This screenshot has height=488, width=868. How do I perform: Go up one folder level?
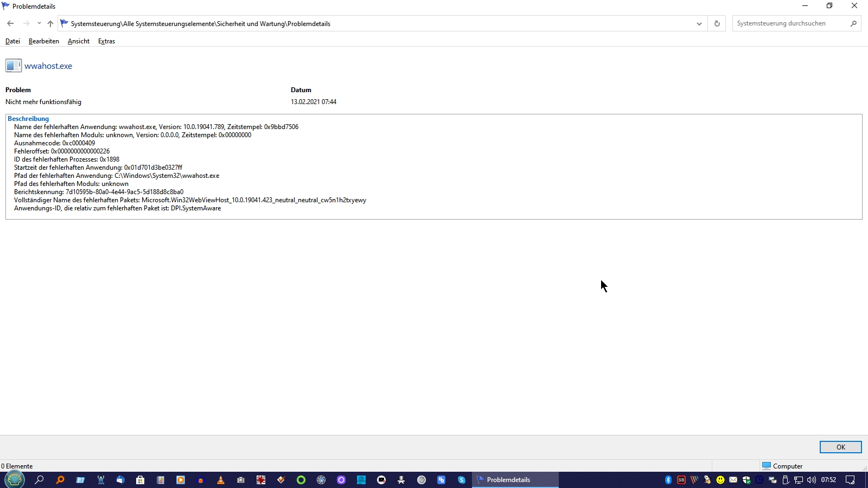(x=50, y=23)
